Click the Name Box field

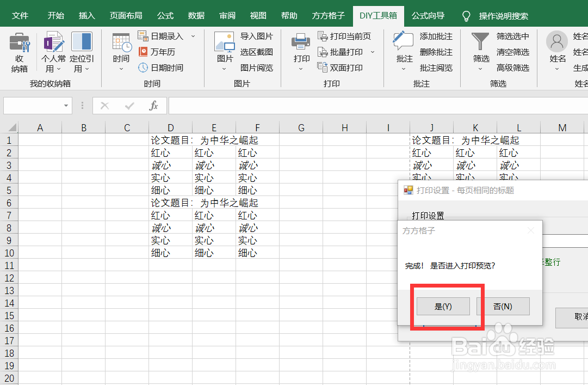coord(33,106)
